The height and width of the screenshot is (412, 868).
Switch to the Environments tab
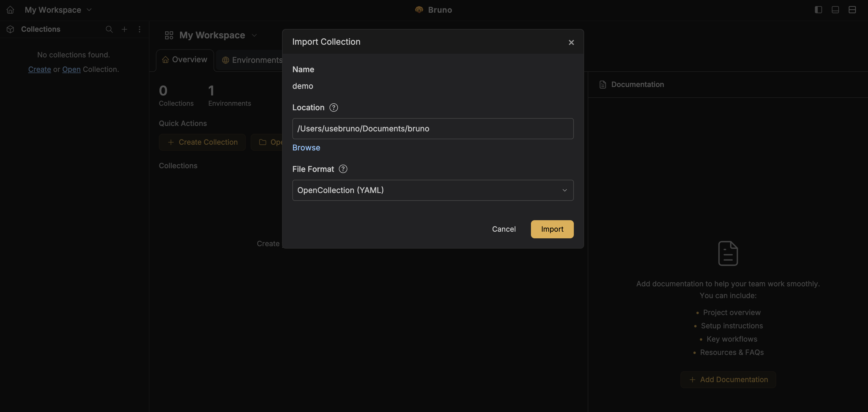pos(252,60)
